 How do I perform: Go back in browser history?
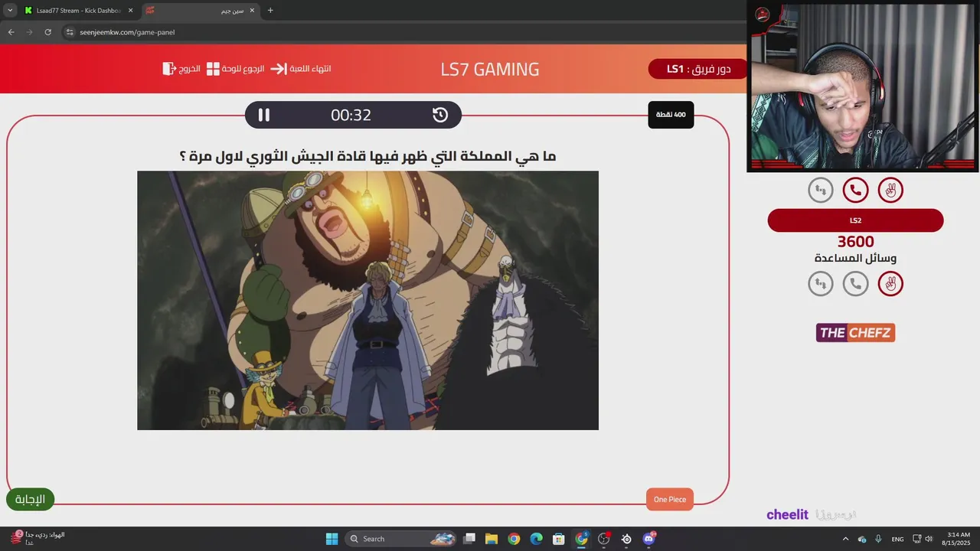(11, 32)
